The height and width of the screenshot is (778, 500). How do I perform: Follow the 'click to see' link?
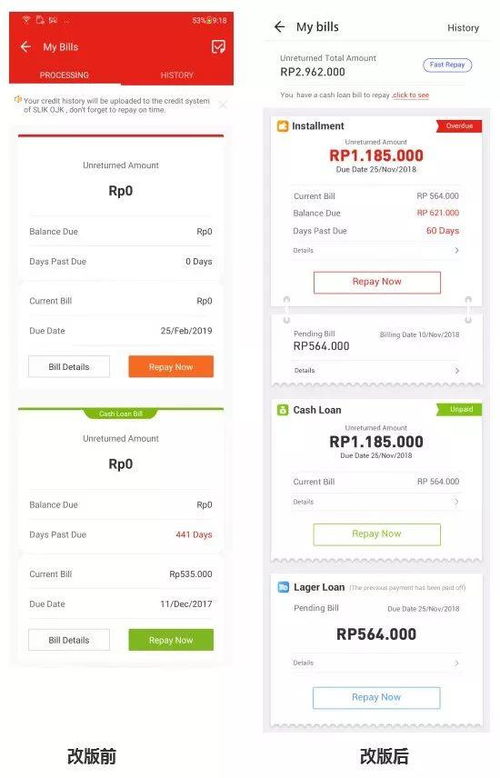pos(410,95)
